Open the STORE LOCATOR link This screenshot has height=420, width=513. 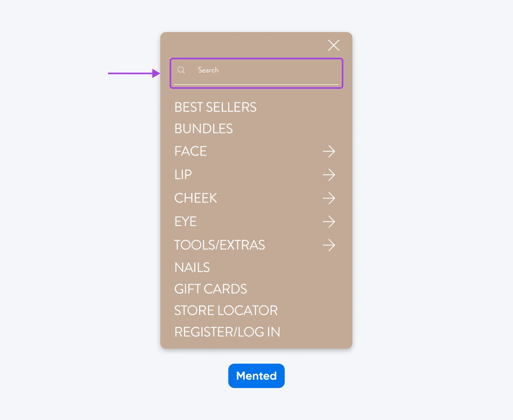(x=226, y=310)
